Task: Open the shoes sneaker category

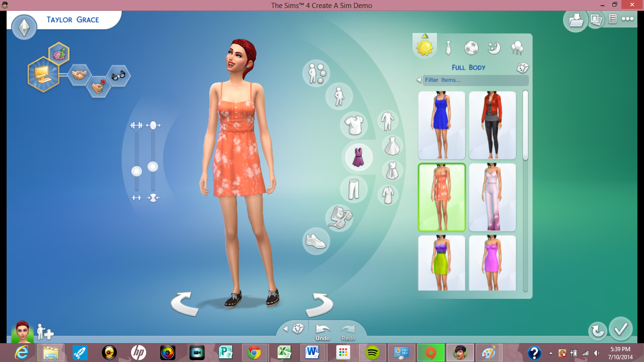Action: pyautogui.click(x=316, y=241)
